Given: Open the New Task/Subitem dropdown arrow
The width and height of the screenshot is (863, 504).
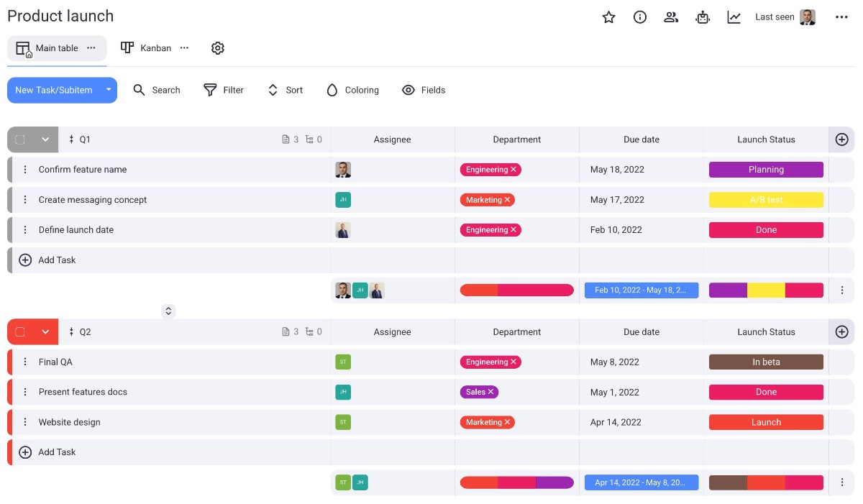Looking at the screenshot, I should (109, 90).
